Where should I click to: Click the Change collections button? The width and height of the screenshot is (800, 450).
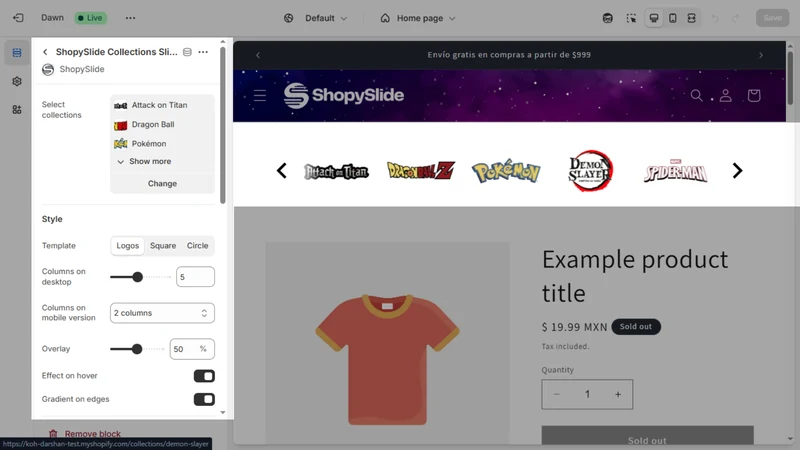pyautogui.click(x=162, y=183)
